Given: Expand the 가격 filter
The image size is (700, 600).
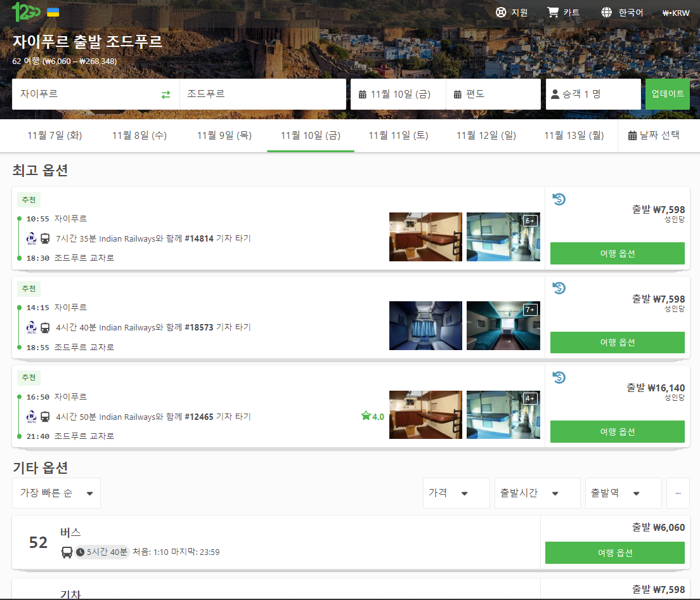Looking at the screenshot, I should [x=457, y=493].
